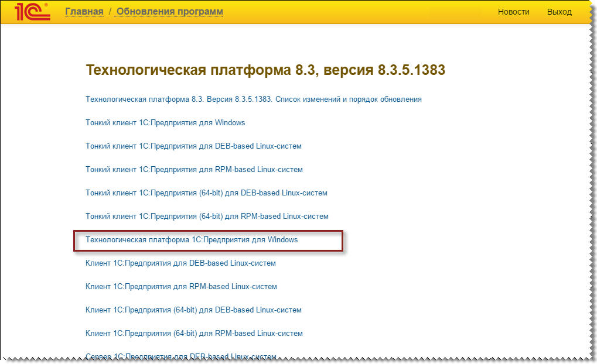Select Выход to log out
This screenshot has height=364, width=597.
[x=559, y=11]
